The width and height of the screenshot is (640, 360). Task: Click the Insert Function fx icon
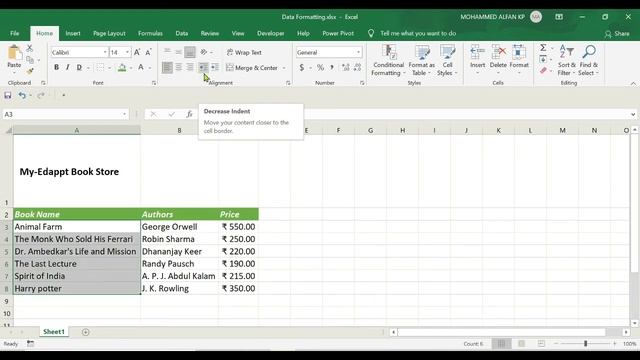coord(189,114)
